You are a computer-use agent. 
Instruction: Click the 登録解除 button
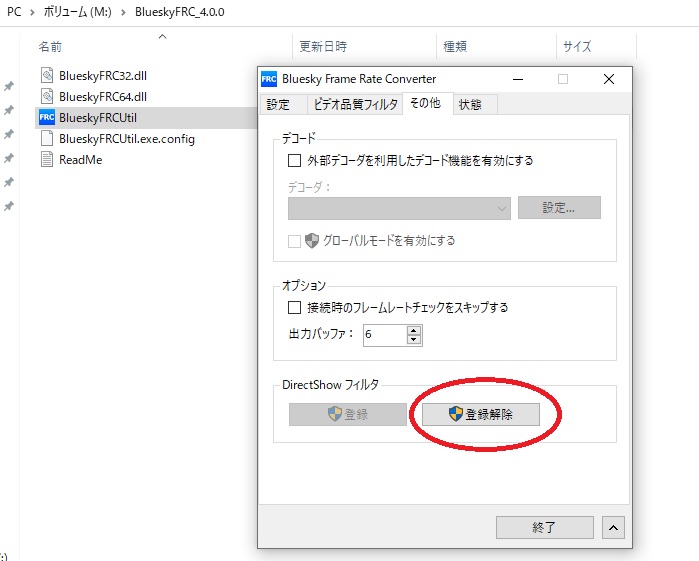[481, 414]
